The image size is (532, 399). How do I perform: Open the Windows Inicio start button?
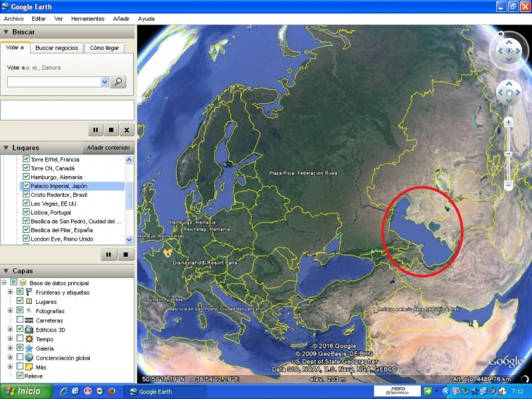point(26,392)
